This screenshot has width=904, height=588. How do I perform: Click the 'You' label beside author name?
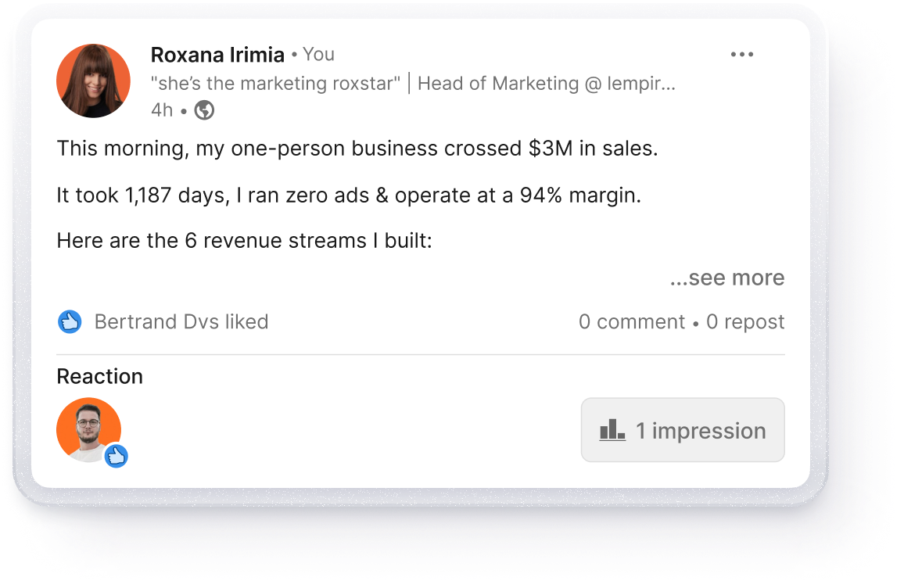click(x=318, y=55)
